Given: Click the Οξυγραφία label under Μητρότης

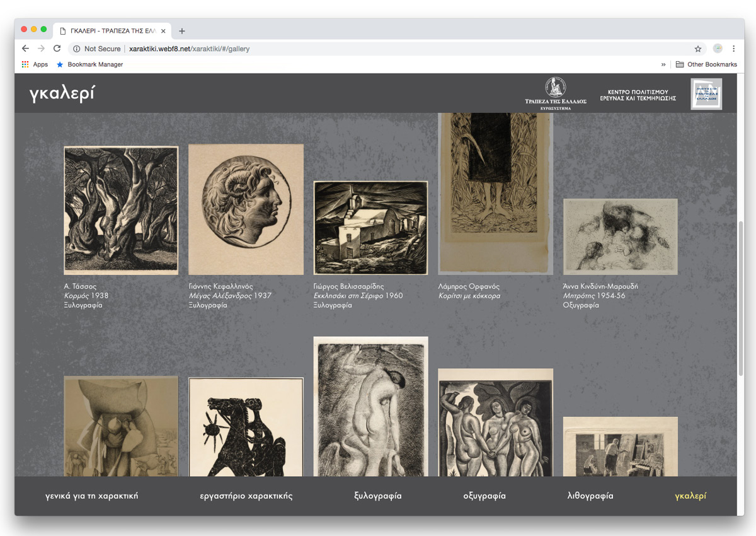Looking at the screenshot, I should point(581,305).
